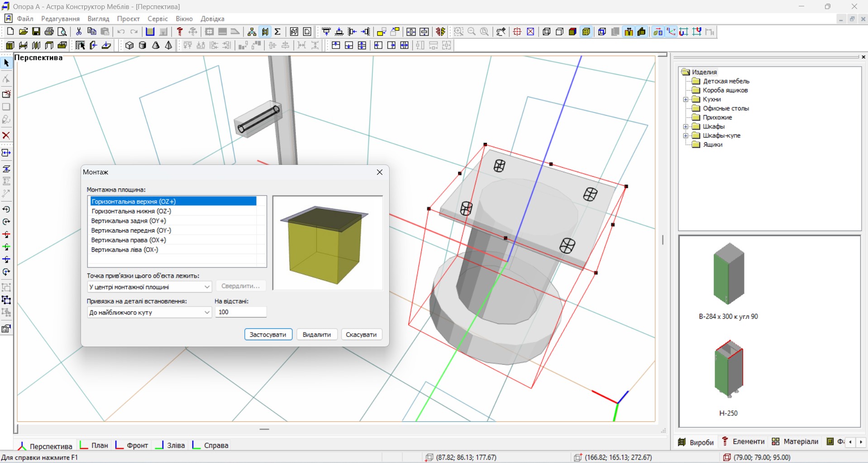Click the Скасувати button
The image size is (868, 463).
[361, 334]
